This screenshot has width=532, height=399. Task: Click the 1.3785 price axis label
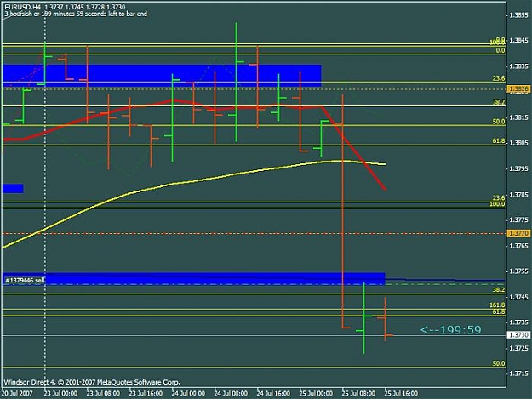click(x=519, y=194)
